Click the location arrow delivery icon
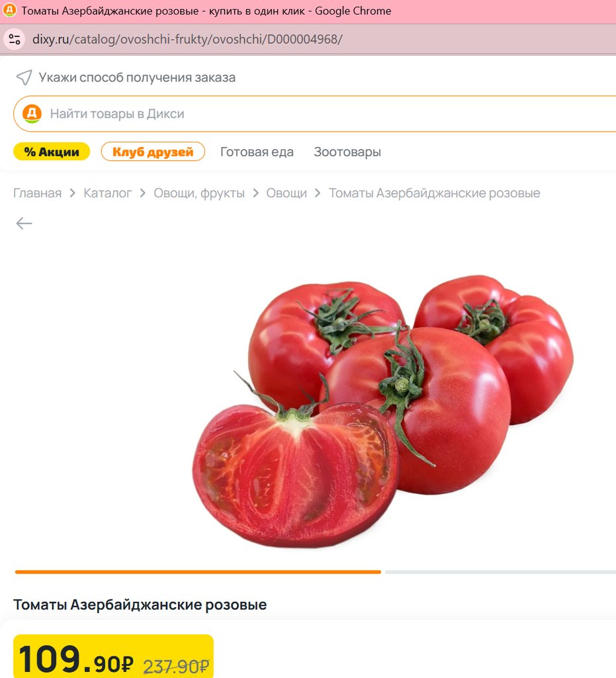Viewport: 616px width, 678px height. 24,78
